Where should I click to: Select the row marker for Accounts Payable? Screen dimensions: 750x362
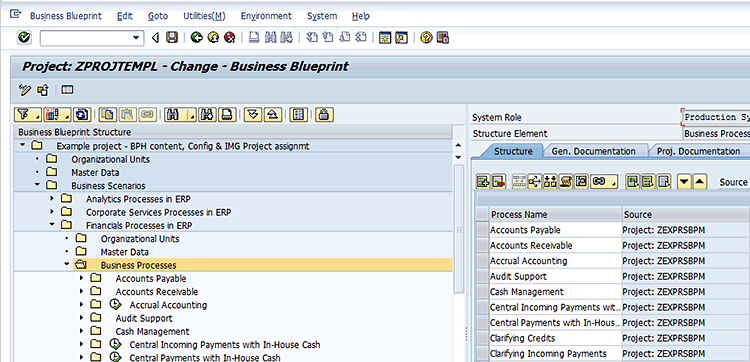(483, 230)
